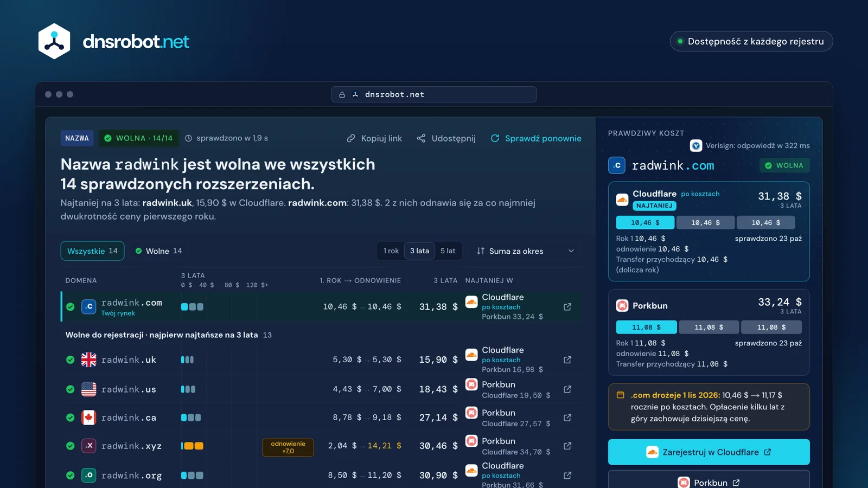Select Cloudflare first-year 10,46 $ highlighted segment
The width and height of the screenshot is (868, 488).
click(x=645, y=223)
